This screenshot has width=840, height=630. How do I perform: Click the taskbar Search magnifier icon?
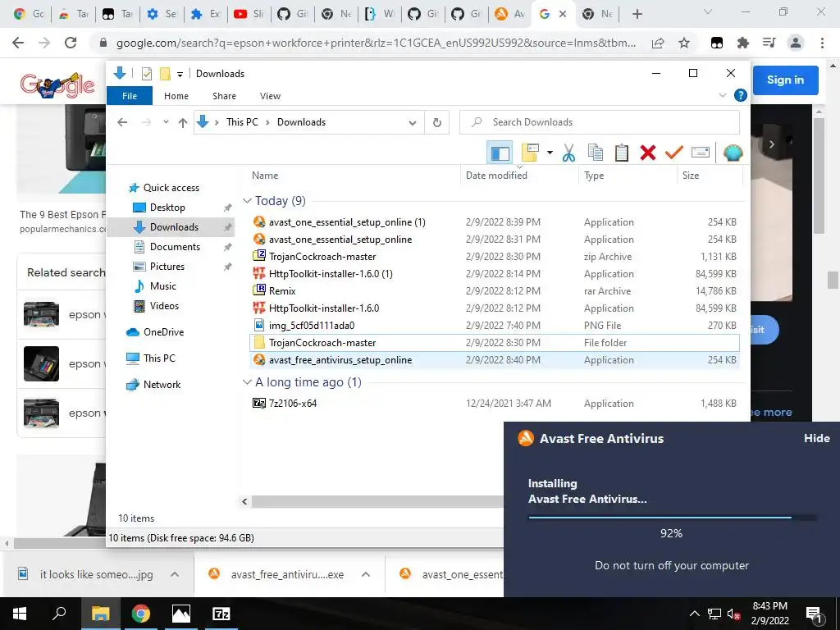[59, 614]
